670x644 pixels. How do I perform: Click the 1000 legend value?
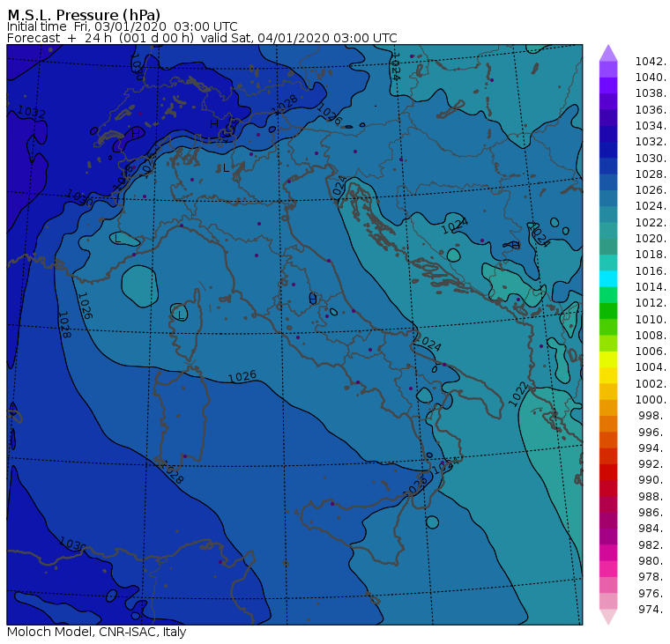(x=651, y=400)
